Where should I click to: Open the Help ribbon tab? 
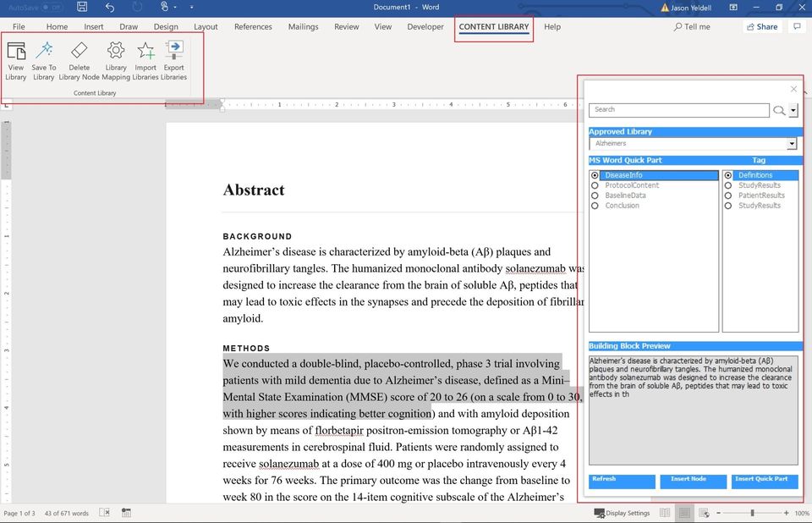552,26
